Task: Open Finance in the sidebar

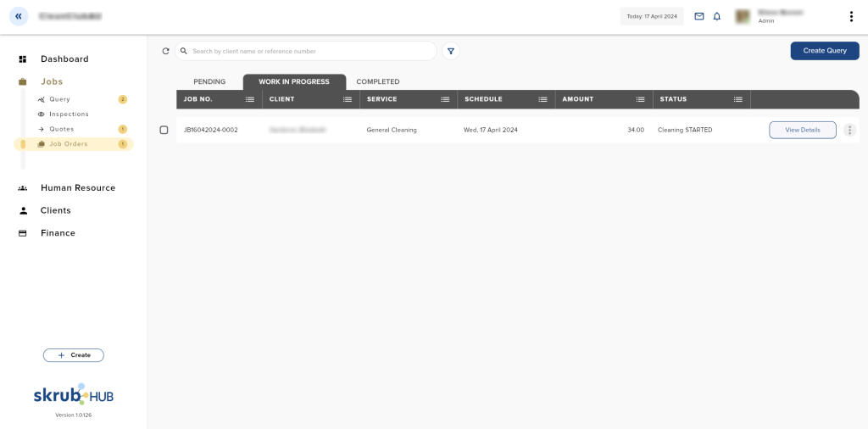Action: (x=58, y=233)
